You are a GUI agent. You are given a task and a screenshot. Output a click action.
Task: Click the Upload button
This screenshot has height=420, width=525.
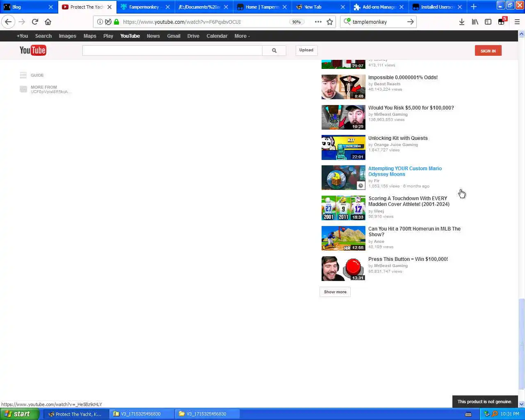[x=306, y=50]
